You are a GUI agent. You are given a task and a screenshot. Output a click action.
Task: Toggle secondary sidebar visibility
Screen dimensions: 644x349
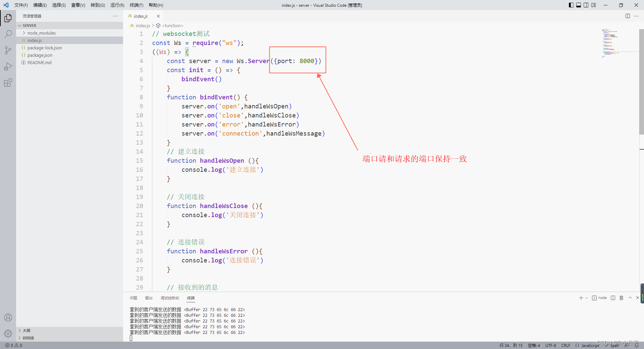coord(586,5)
